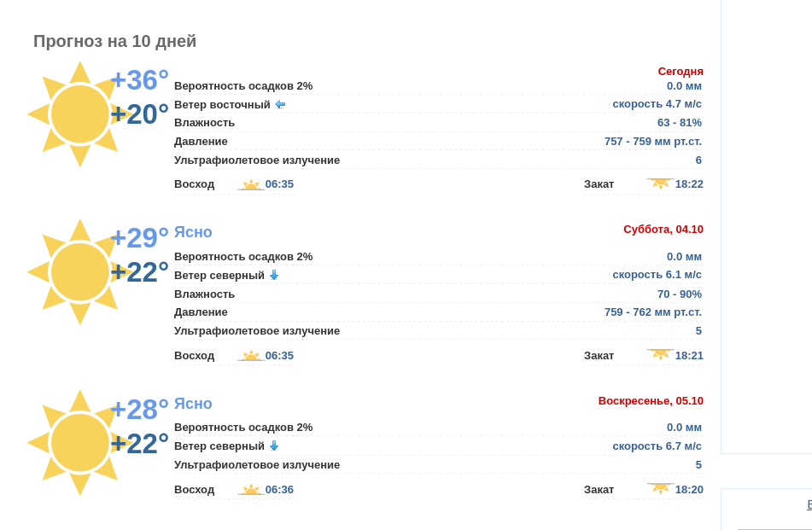
Task: Click Saturday's sunrise icon
Action: pyautogui.click(x=251, y=356)
